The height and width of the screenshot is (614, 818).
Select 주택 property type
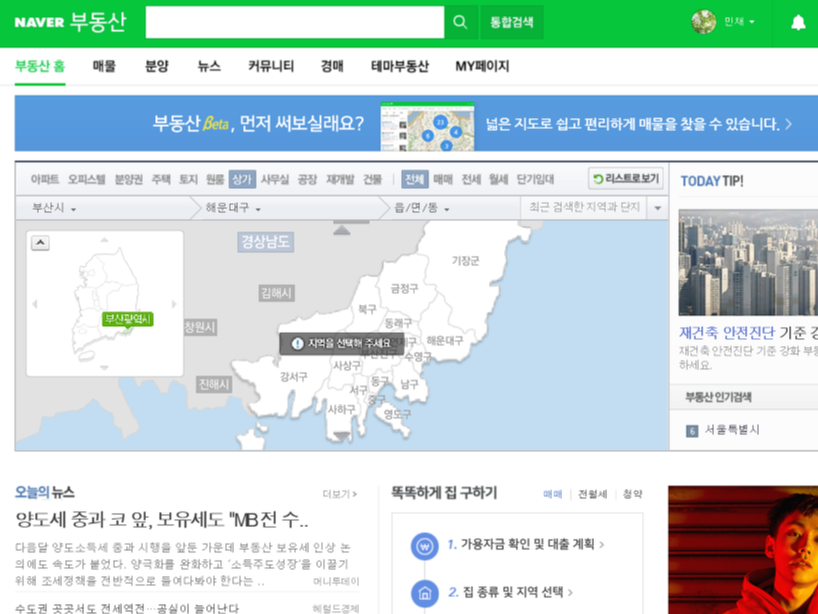(161, 179)
